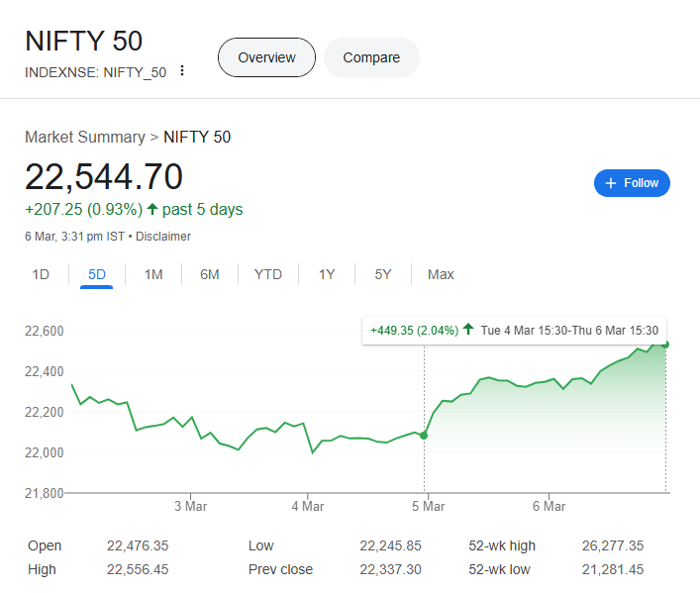Click the chart point at 5 Mar
This screenshot has width=700, height=593.
point(425,436)
